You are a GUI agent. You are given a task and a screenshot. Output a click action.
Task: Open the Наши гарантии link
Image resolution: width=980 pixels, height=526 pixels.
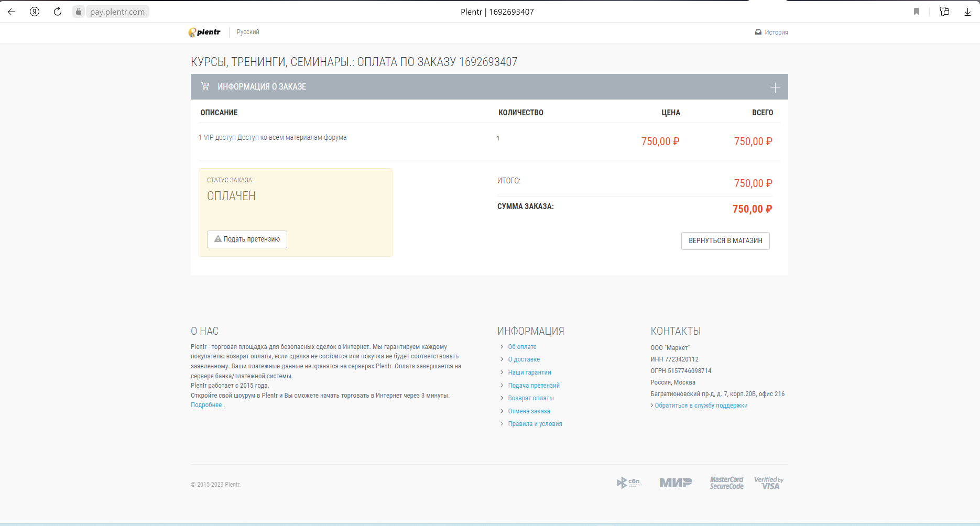(x=529, y=372)
